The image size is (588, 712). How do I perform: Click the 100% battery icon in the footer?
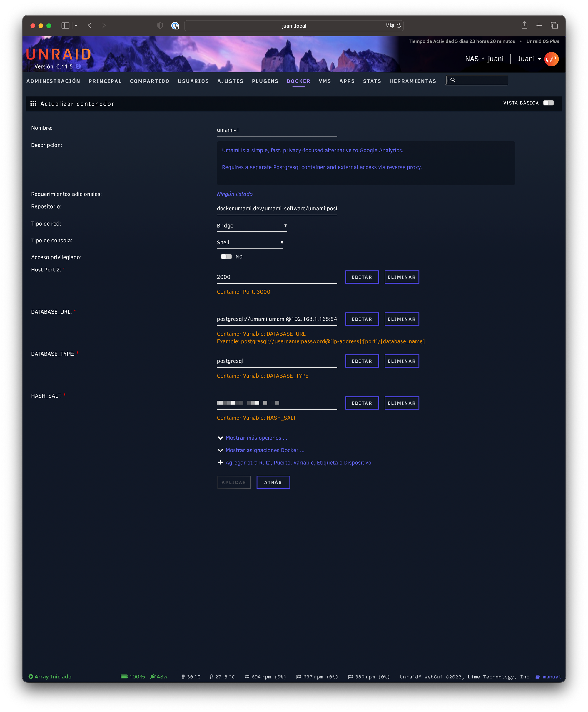pyautogui.click(x=124, y=676)
